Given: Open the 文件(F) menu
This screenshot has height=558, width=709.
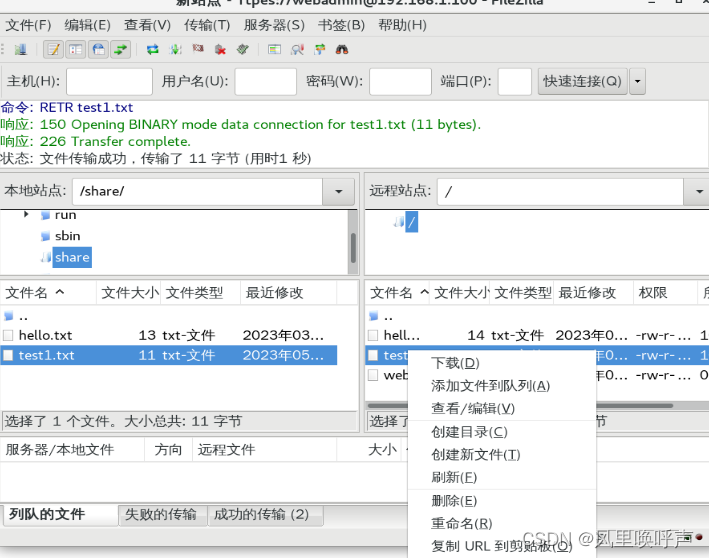Looking at the screenshot, I should [28, 25].
